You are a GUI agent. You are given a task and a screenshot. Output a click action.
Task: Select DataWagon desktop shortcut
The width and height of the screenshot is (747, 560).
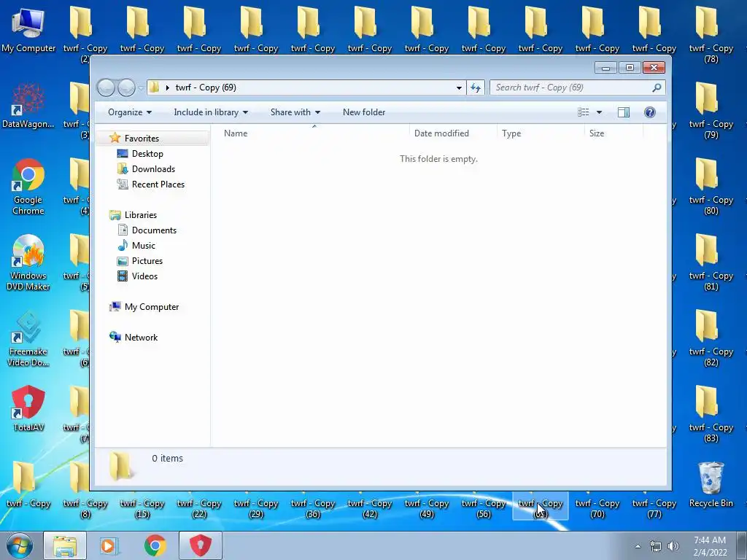pyautogui.click(x=28, y=106)
